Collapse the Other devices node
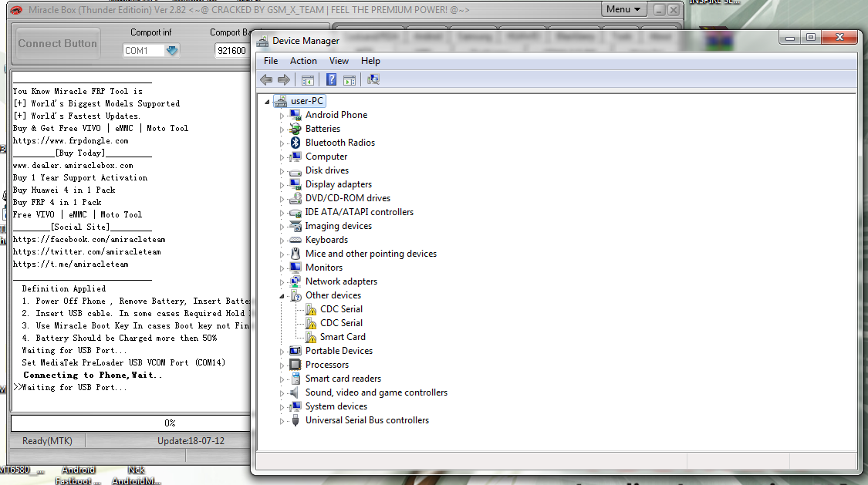 coord(282,296)
